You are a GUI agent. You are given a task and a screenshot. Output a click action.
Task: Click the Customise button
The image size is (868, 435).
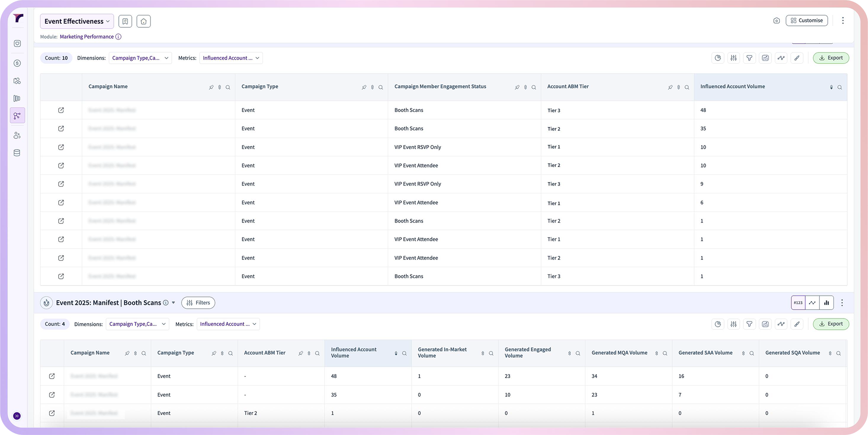(x=807, y=20)
